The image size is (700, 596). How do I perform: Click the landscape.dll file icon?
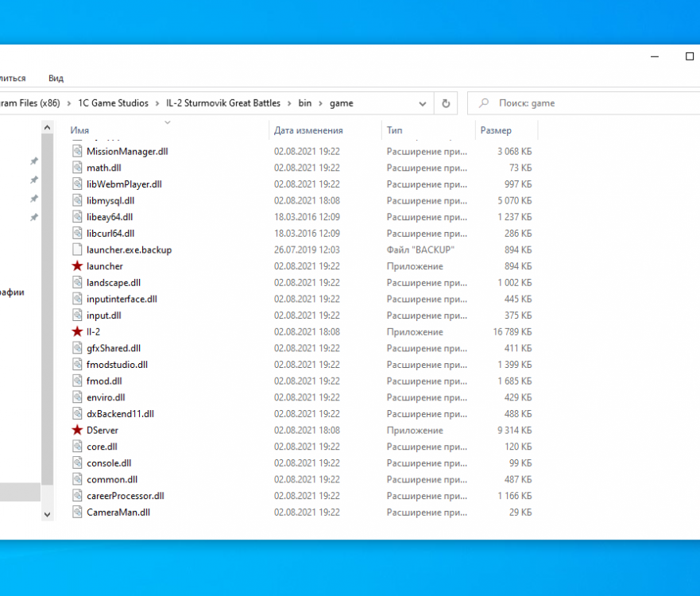point(77,283)
